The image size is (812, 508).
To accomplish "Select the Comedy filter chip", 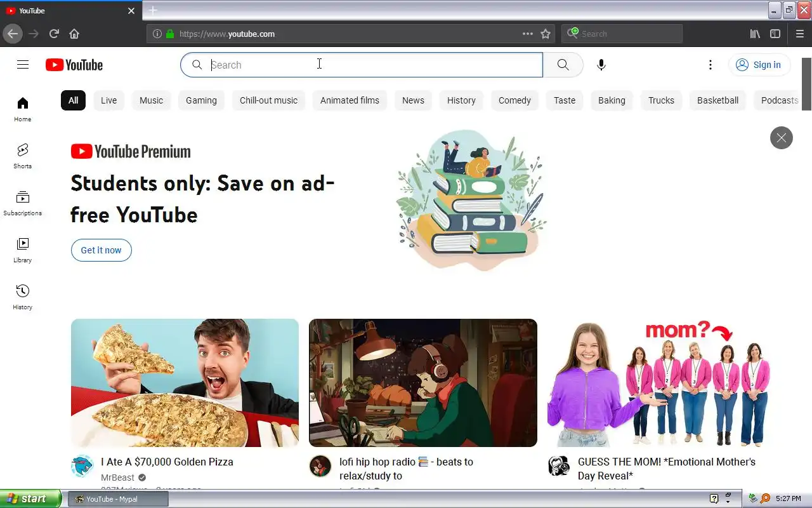I will pos(514,100).
